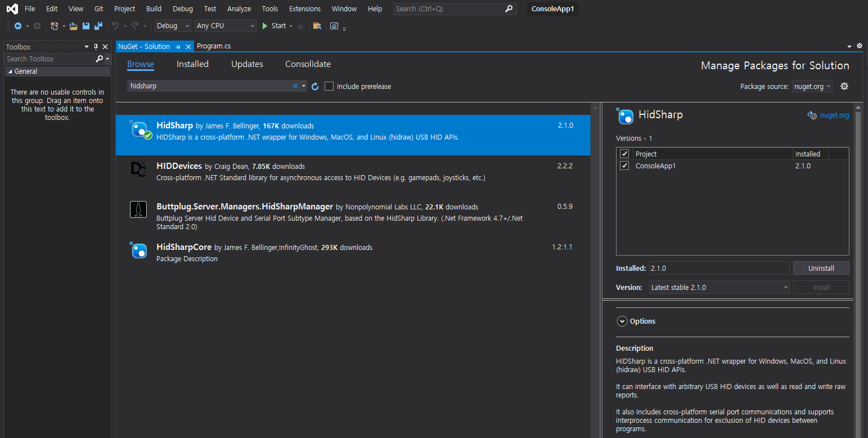Open the nuget.org package link

pyautogui.click(x=834, y=115)
